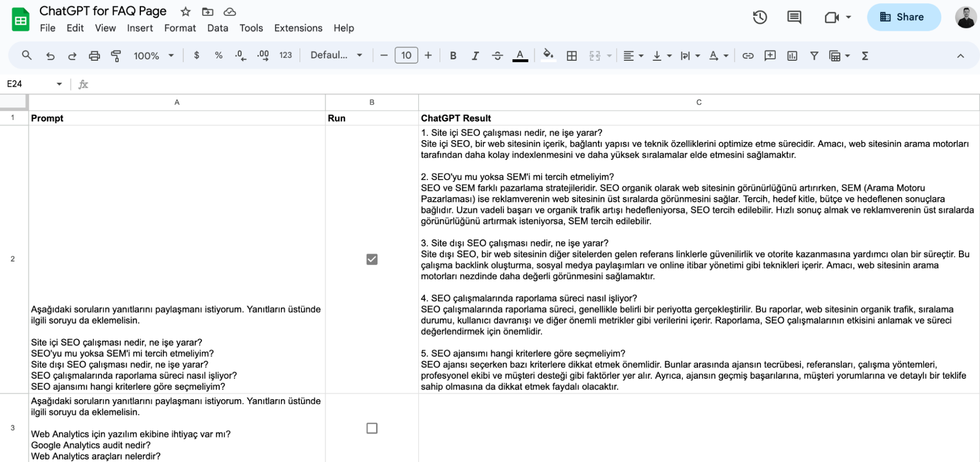Open the borders tool
Image resolution: width=980 pixels, height=462 pixels.
pos(572,56)
